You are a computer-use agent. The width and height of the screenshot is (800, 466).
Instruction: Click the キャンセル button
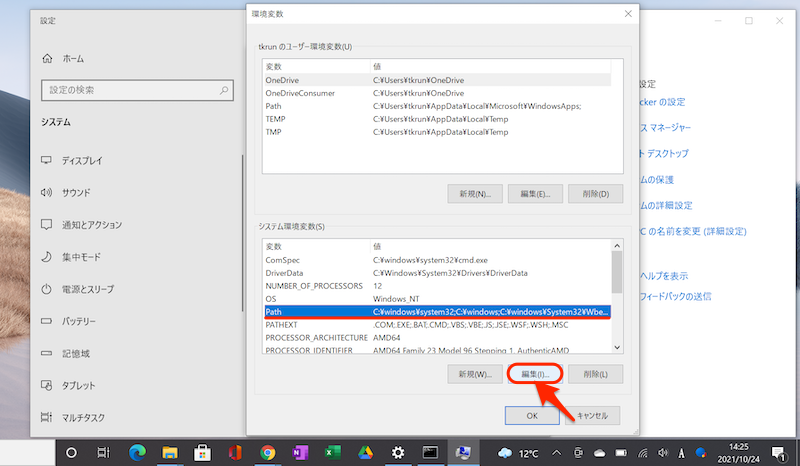(593, 414)
